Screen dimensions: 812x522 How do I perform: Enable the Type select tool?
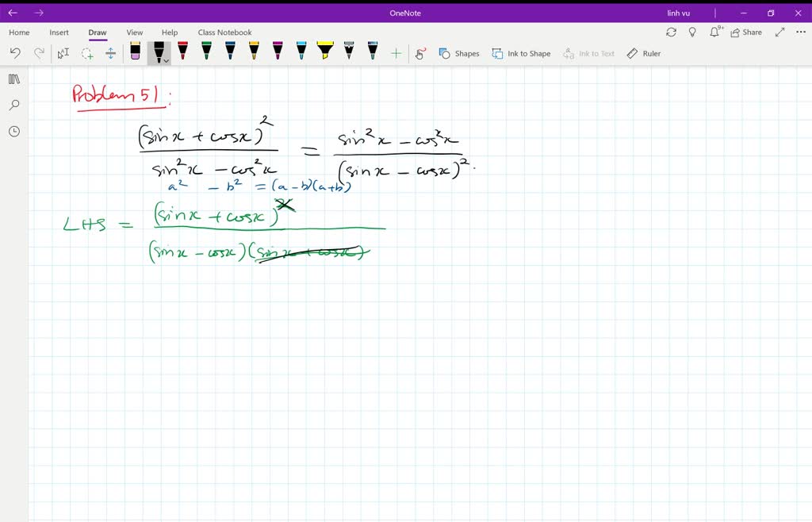[63, 52]
